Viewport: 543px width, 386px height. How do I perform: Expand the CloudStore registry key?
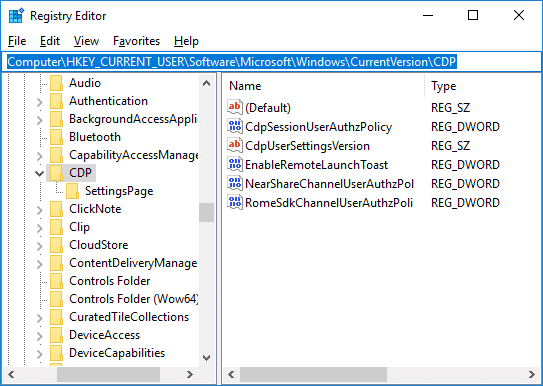pos(39,246)
